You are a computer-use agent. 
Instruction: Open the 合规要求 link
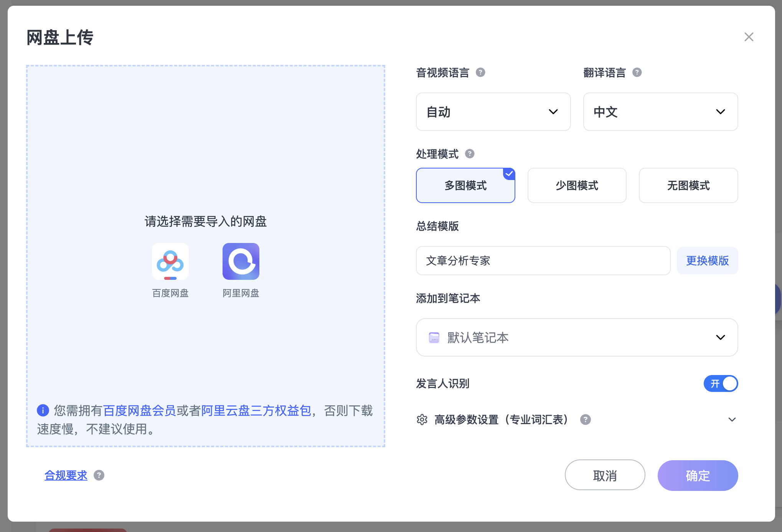[x=66, y=475]
